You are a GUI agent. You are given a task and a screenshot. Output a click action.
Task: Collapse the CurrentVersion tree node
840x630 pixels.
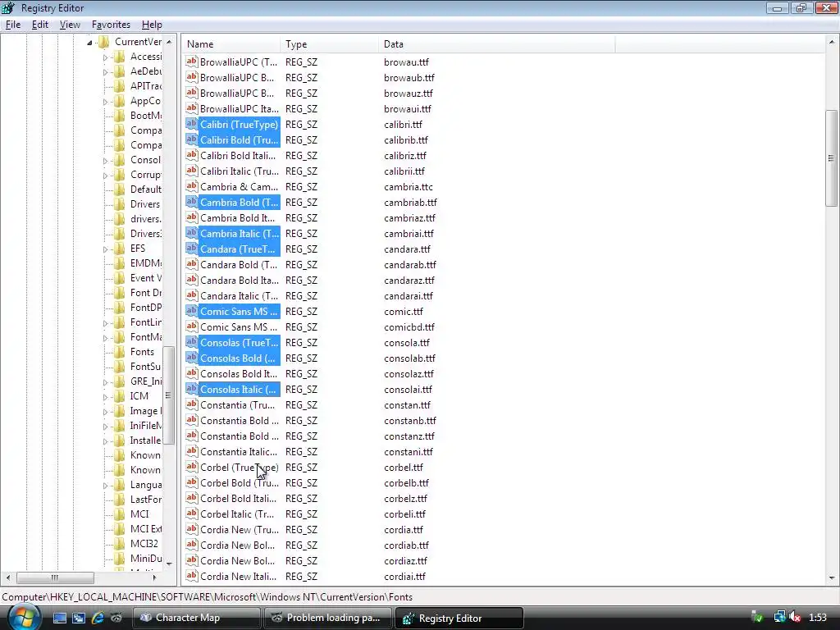[x=89, y=43]
